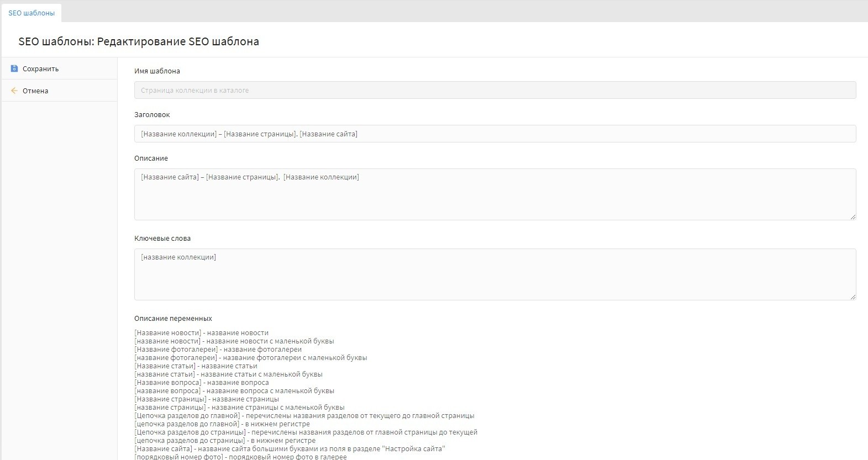The height and width of the screenshot is (460, 868).
Task: Click the disabled Имя шаблона field
Action: point(495,91)
